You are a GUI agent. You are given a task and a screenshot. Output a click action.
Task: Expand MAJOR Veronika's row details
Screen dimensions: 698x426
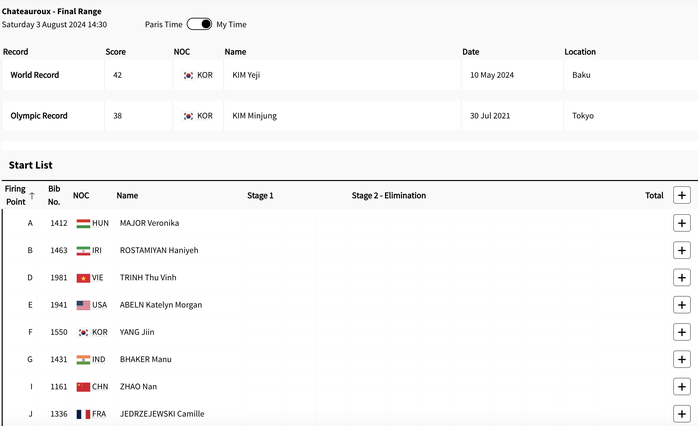(x=682, y=223)
